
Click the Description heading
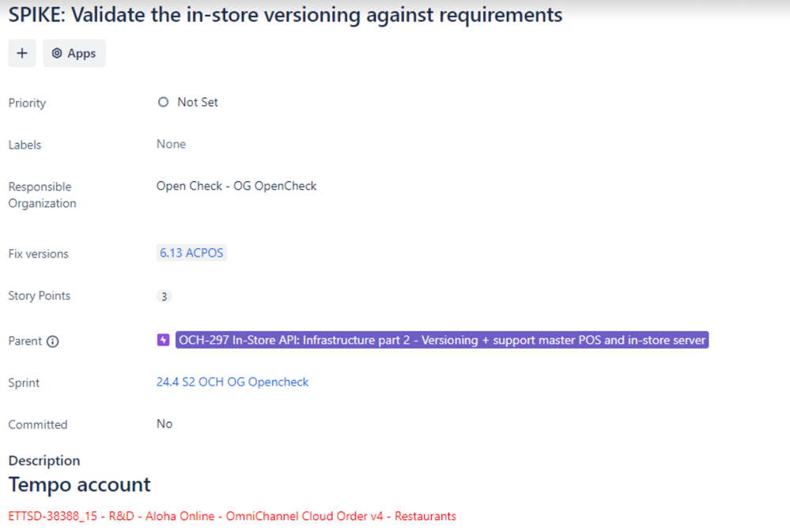click(44, 461)
